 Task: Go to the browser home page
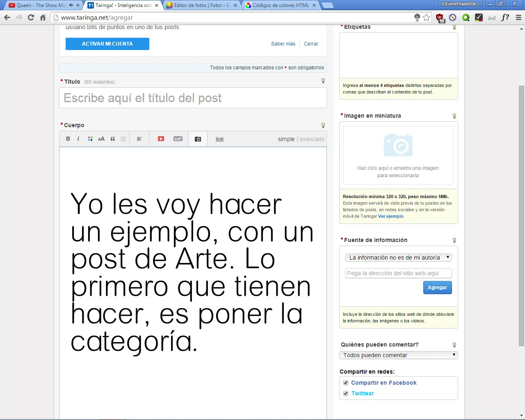point(43,17)
